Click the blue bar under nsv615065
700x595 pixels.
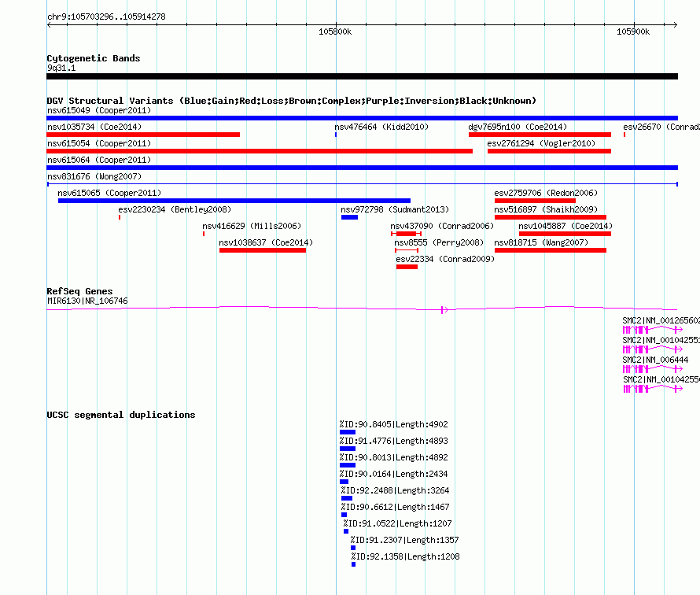(234, 201)
